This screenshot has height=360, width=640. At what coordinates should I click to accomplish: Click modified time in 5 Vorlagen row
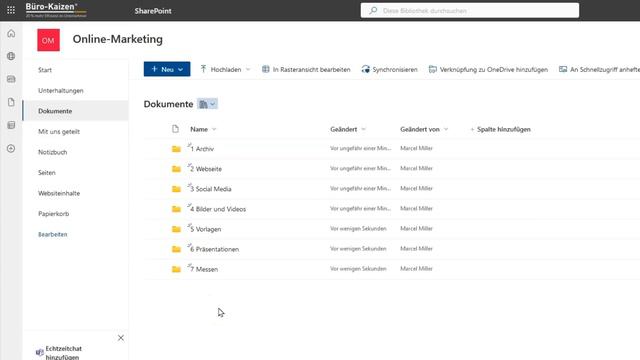[x=358, y=229]
